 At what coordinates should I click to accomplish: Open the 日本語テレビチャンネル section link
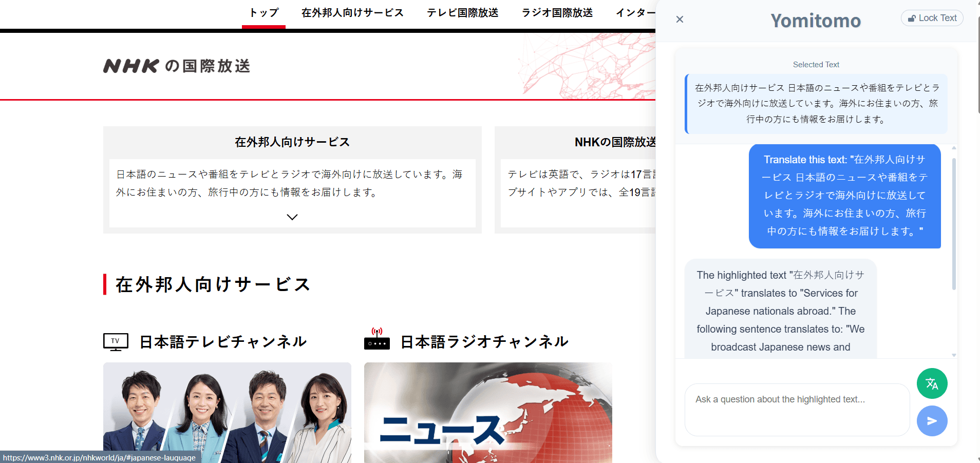click(x=222, y=341)
